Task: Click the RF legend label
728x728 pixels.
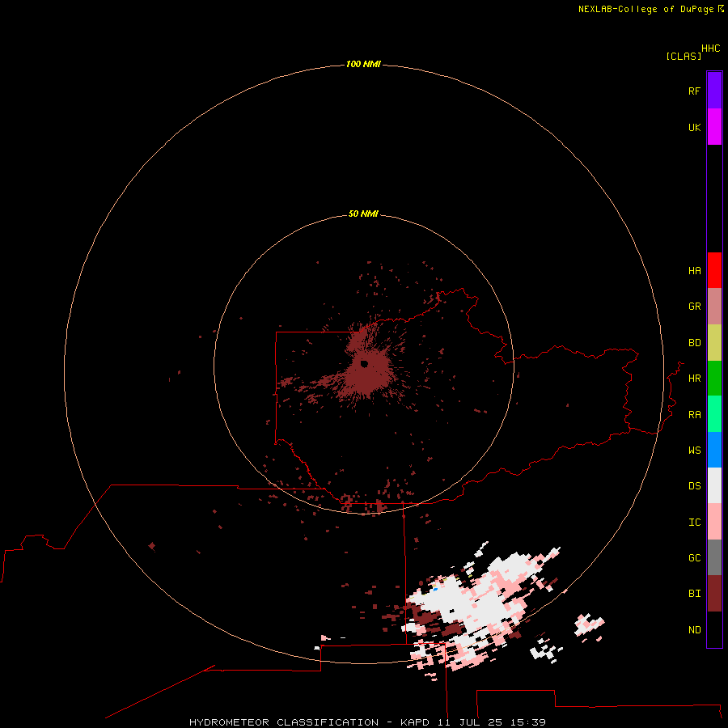Action: coord(694,91)
